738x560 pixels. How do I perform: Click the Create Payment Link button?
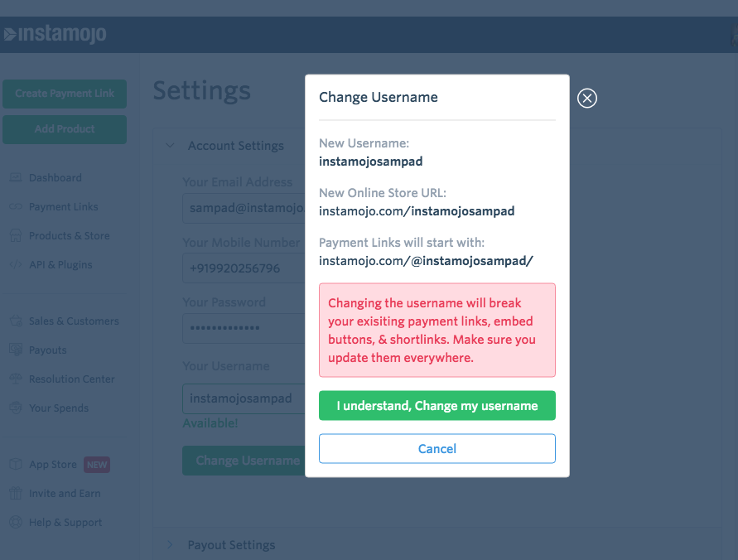65,94
